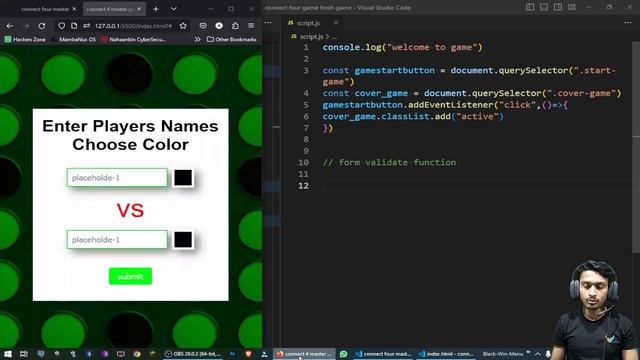This screenshot has width=640, height=360.
Task: Open the VS Code sidebar ellipsis menu at left
Action: [x=268, y=23]
